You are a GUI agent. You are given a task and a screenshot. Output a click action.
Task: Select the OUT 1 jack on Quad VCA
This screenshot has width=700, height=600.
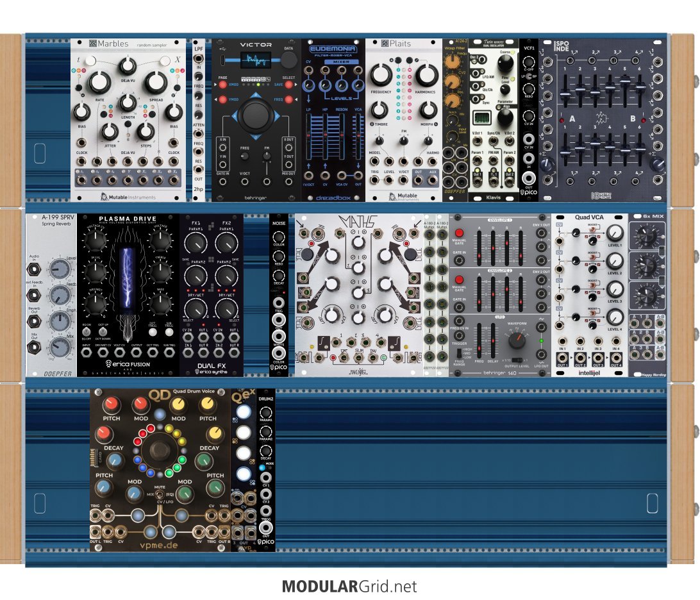pyautogui.click(x=563, y=358)
